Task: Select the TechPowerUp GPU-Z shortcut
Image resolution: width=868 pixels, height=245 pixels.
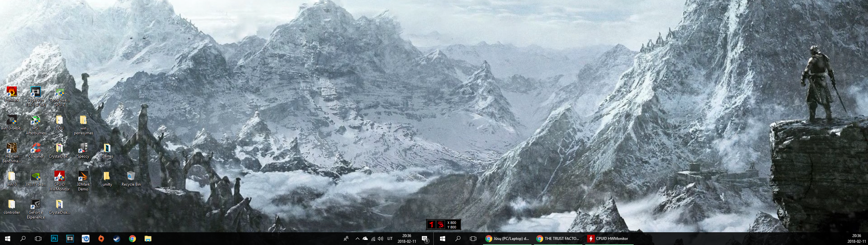Action: [x=59, y=97]
